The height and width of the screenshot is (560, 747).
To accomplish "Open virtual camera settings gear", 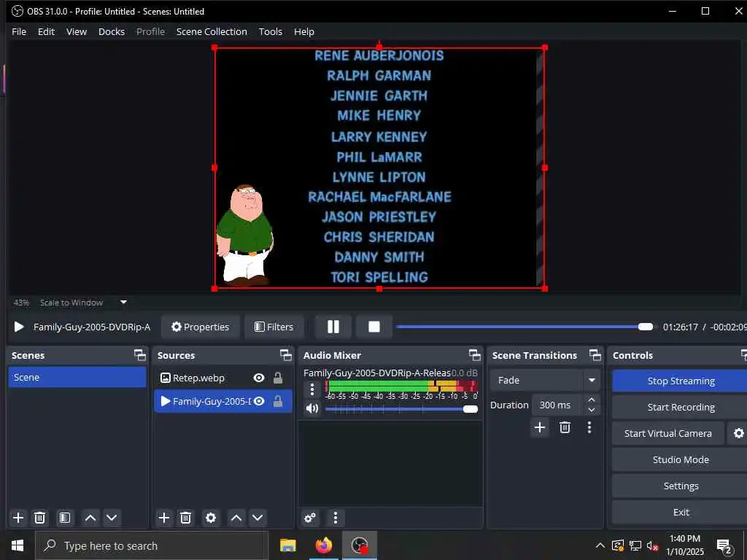I will (x=738, y=433).
